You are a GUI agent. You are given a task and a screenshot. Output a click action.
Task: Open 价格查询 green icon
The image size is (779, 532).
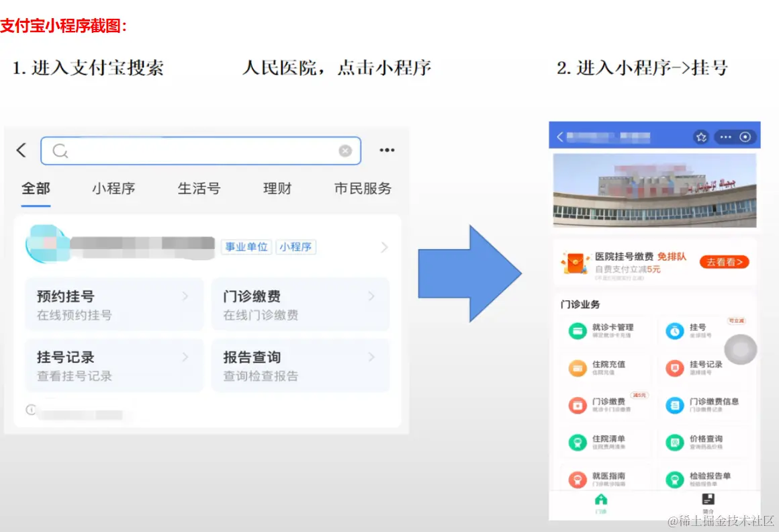pyautogui.click(x=675, y=442)
